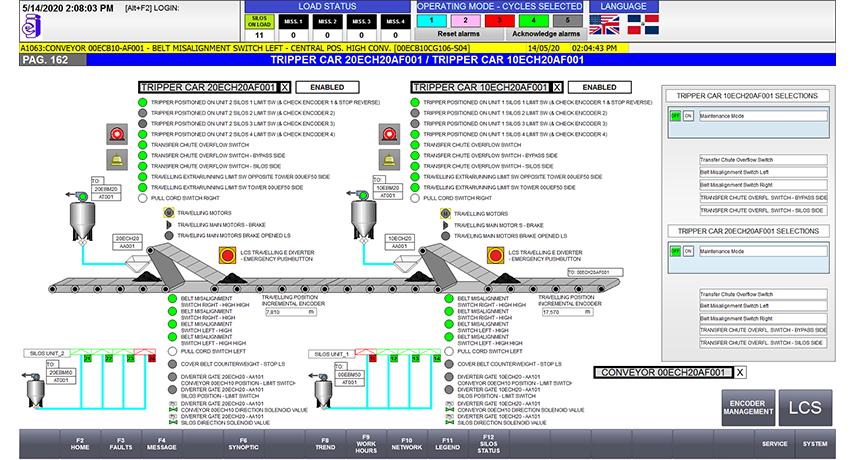This screenshot has height=460, width=855.
Task: Click Conveyor 00ECH10 Direction Solenoid valve icon, left tripper
Action: [173, 409]
